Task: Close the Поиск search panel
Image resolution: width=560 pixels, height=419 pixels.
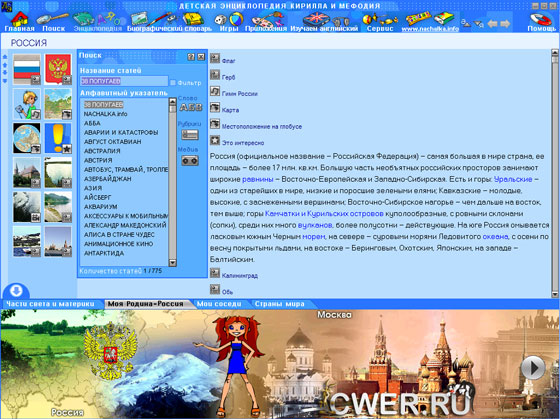Action: tap(201, 56)
